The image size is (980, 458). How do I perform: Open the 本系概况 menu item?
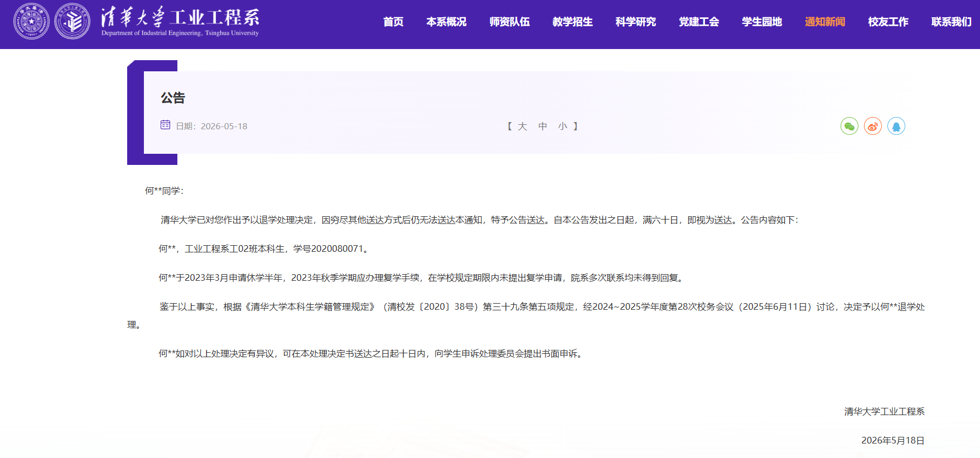tap(446, 22)
